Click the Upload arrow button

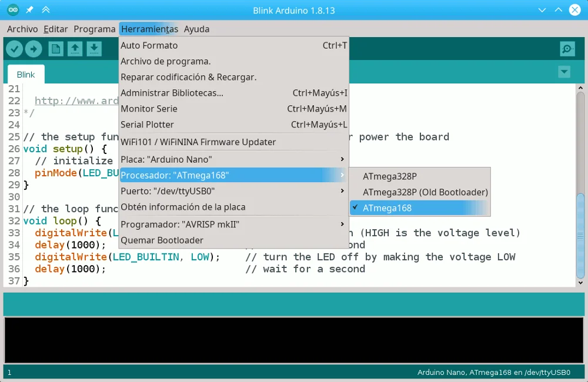[x=34, y=49]
